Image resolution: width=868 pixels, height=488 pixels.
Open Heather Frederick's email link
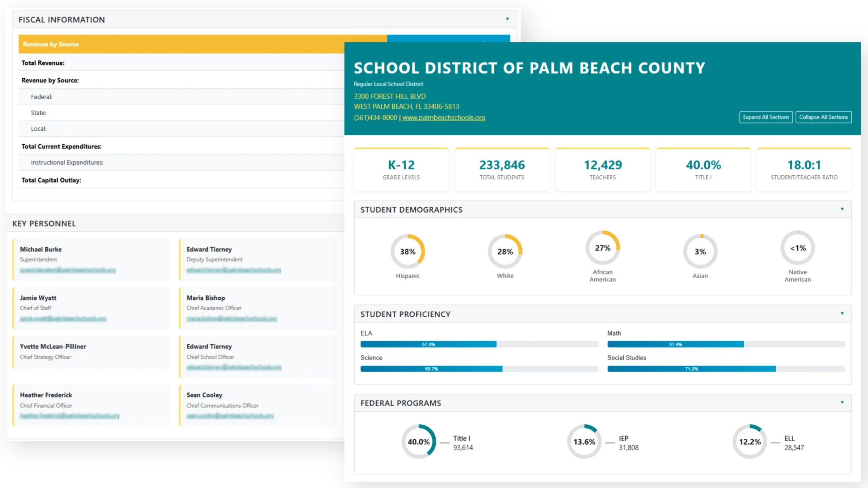[69, 416]
